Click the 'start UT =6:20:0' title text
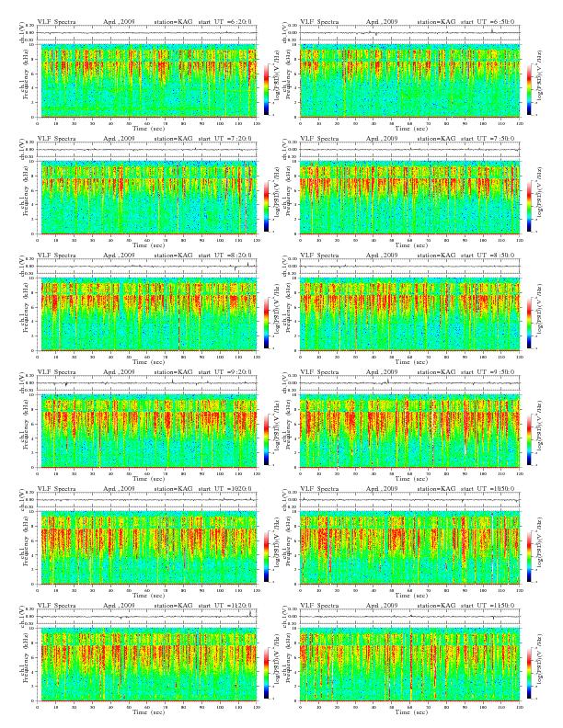Image resolution: width=563 pixels, height=728 pixels. coord(225,22)
